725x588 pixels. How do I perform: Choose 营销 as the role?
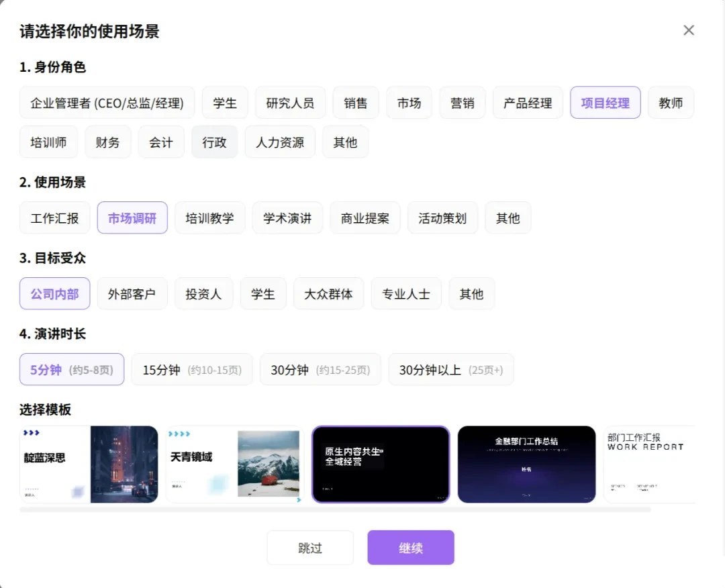[463, 103]
